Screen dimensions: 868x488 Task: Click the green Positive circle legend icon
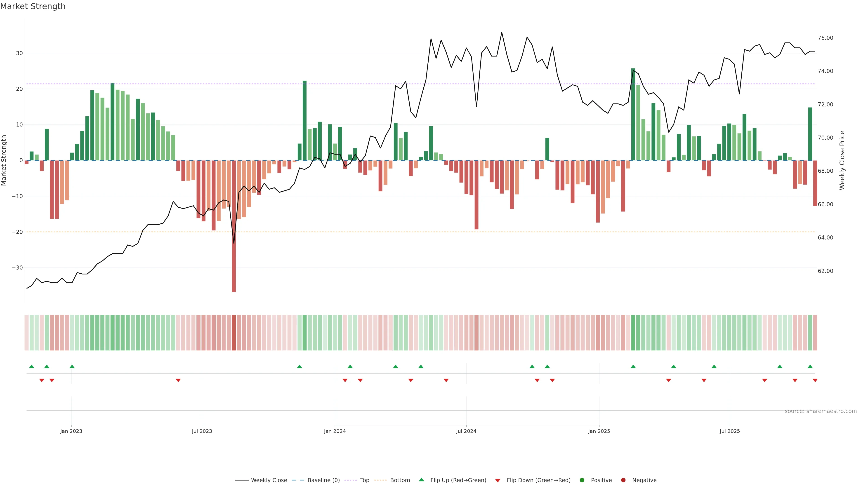[x=582, y=480]
